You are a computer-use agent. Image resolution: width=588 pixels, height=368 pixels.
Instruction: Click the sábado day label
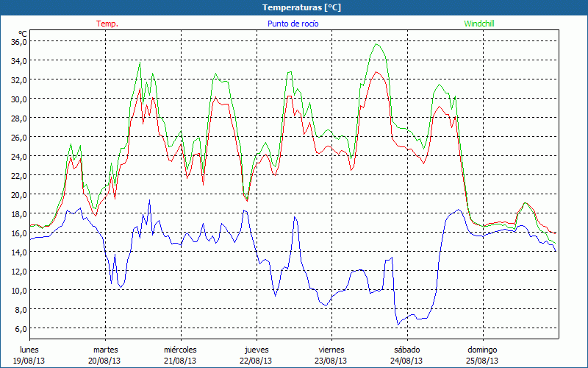pos(406,350)
